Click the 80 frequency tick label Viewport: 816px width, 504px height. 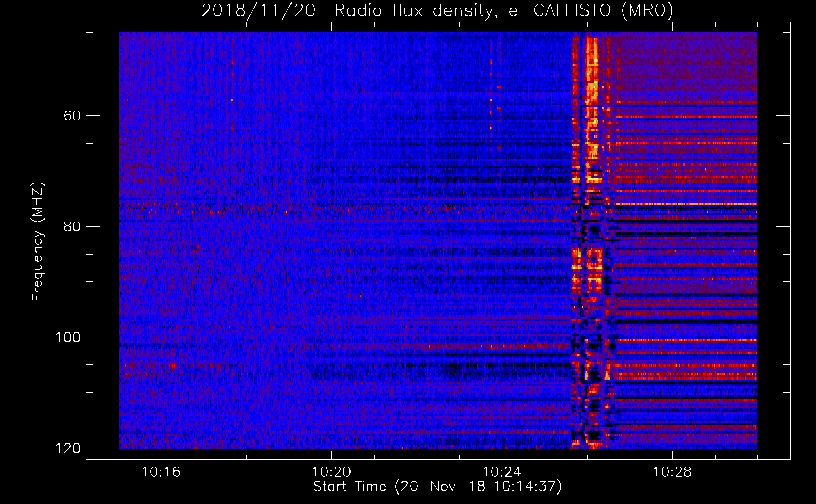click(x=72, y=226)
